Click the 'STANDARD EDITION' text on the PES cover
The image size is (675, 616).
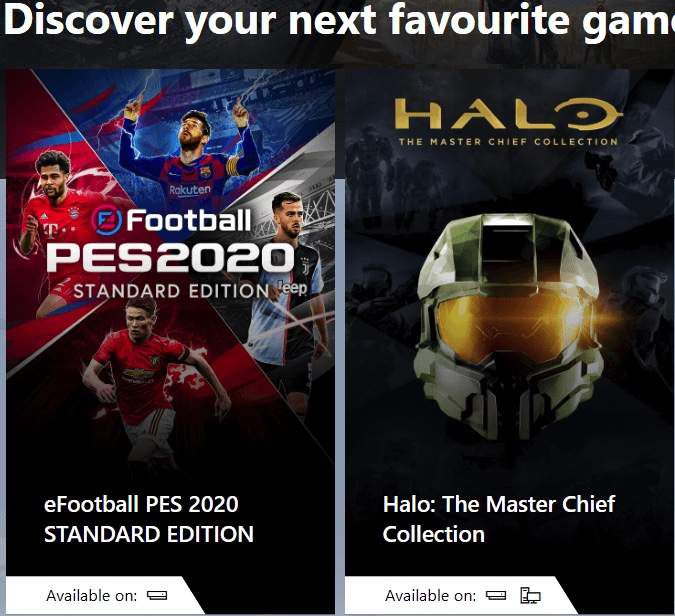pyautogui.click(x=171, y=291)
